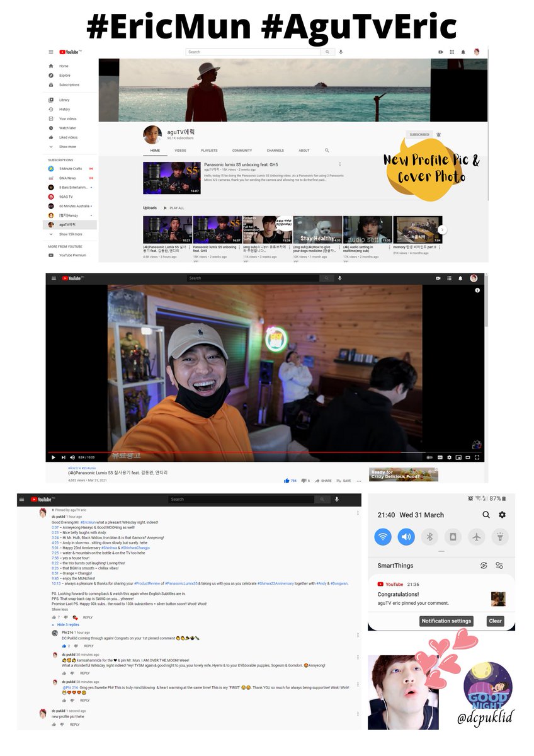This screenshot has width=534, height=756.
Task: Skip to the next video in the player
Action: [63, 457]
